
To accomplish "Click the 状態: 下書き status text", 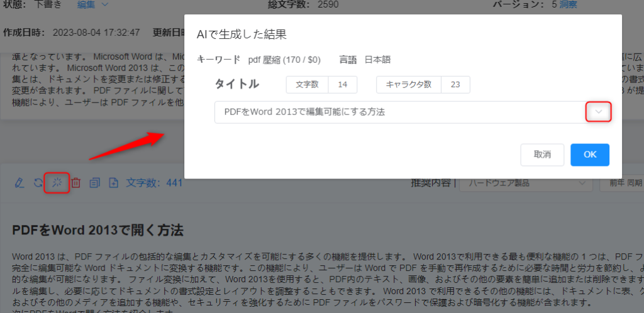I will (34, 4).
